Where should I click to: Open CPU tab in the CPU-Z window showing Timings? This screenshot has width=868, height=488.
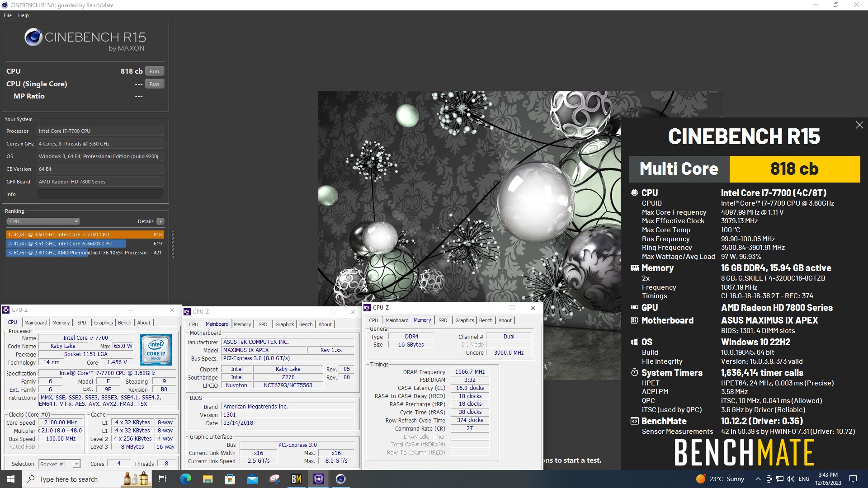[373, 320]
